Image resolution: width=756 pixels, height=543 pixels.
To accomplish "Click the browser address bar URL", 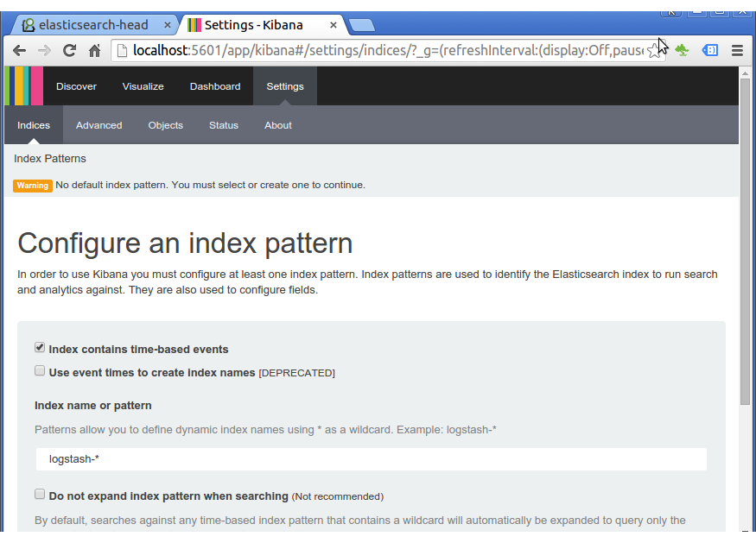I will [388, 51].
